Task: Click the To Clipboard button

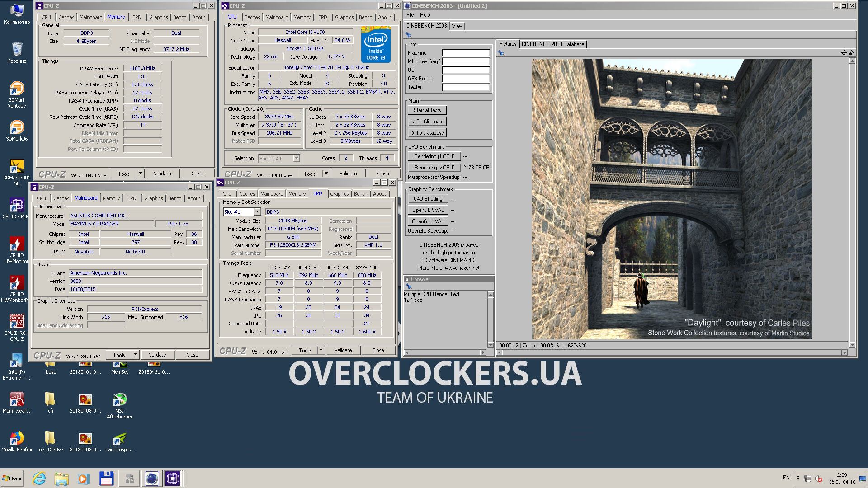Action: (427, 122)
